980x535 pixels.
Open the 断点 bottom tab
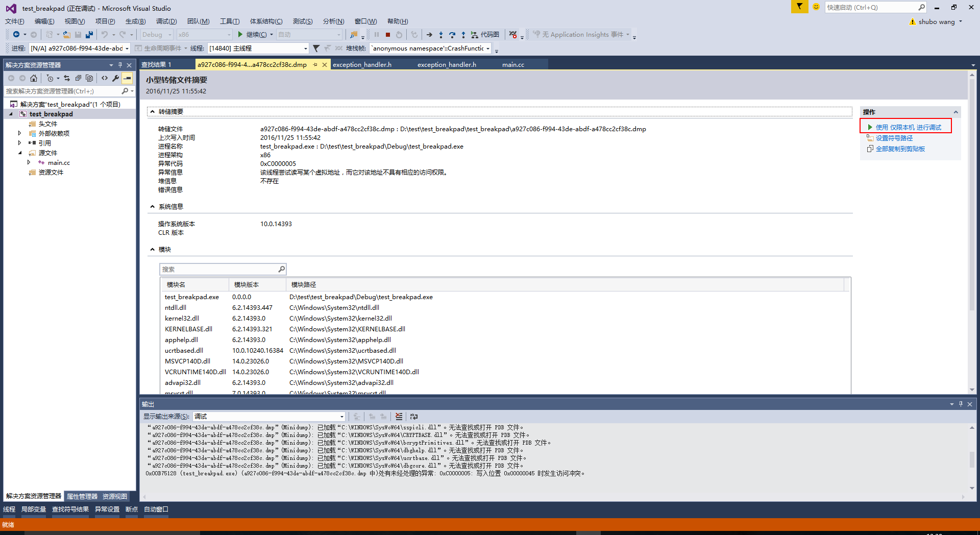pyautogui.click(x=132, y=509)
